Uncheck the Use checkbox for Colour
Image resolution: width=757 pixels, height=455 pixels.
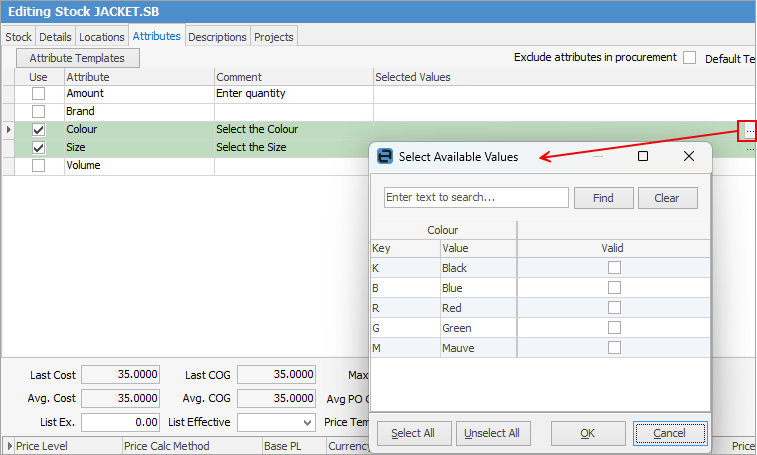click(38, 130)
